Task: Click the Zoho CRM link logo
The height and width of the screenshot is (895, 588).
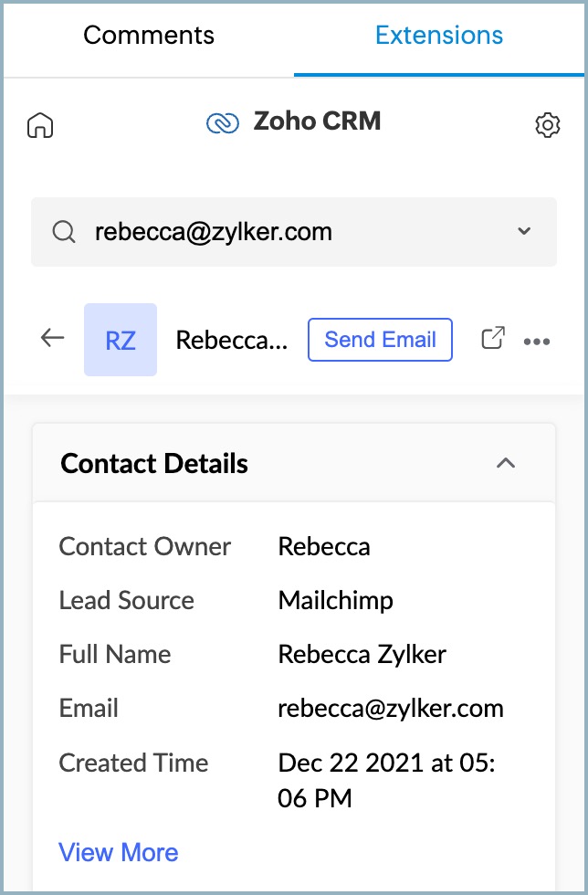Action: point(222,122)
